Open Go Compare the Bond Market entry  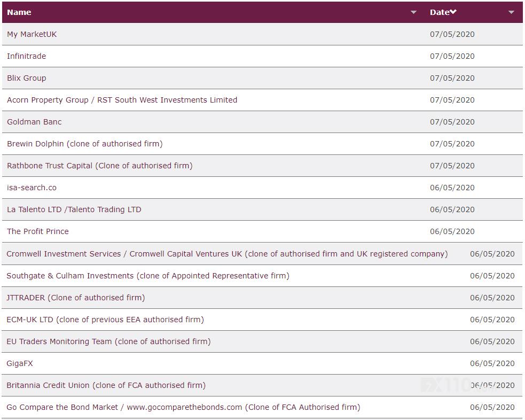coord(184,407)
